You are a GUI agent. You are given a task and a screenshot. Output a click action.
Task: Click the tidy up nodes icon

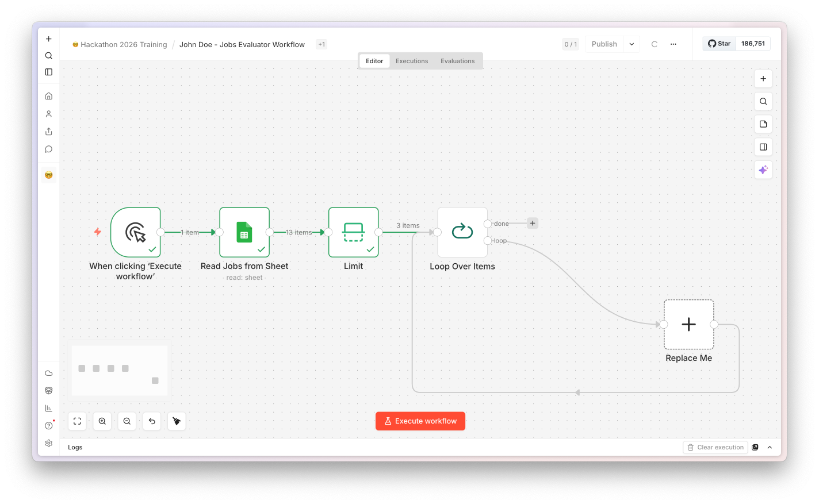(177, 421)
